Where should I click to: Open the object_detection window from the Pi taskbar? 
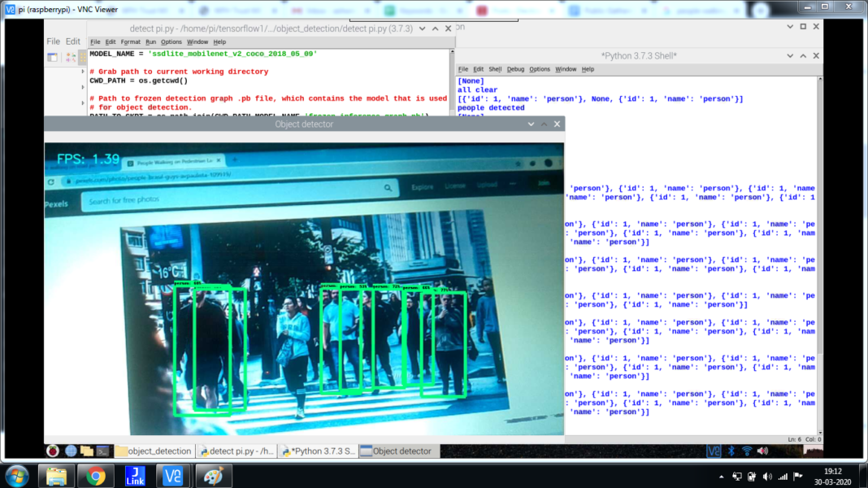pos(154,450)
